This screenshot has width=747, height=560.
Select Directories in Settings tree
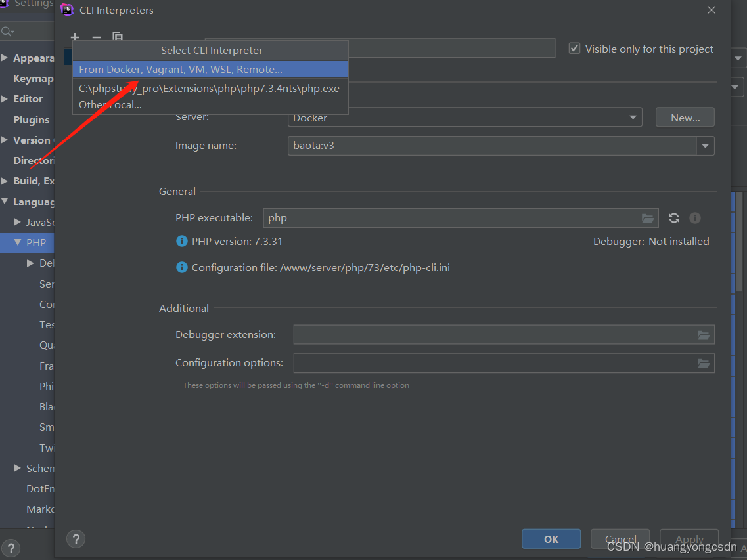tap(34, 160)
